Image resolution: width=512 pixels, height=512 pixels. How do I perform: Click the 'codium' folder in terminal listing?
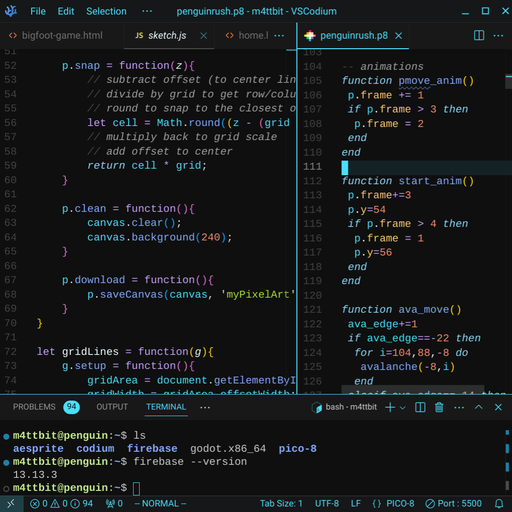pos(95,449)
